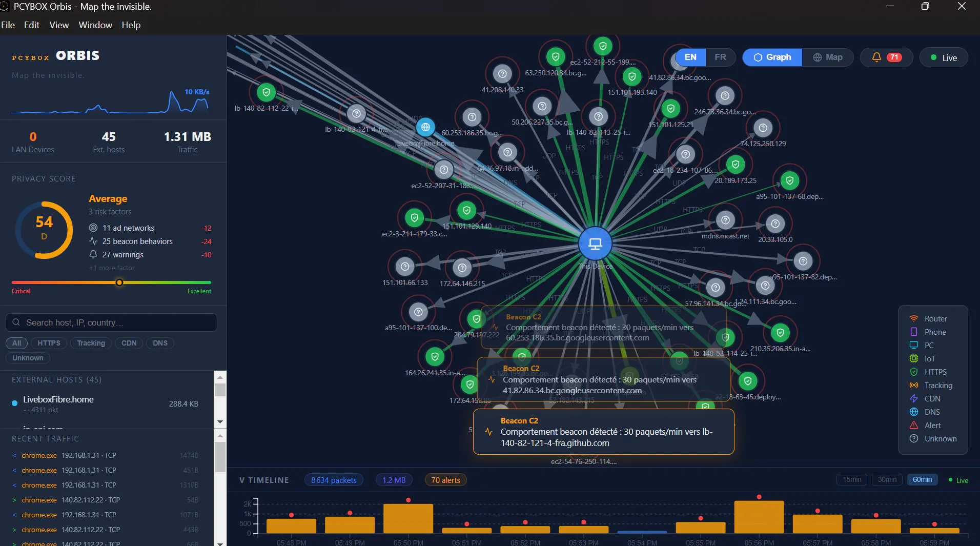The image size is (980, 546).
Task: Select the a95-101-137-68 shield node
Action: click(790, 180)
